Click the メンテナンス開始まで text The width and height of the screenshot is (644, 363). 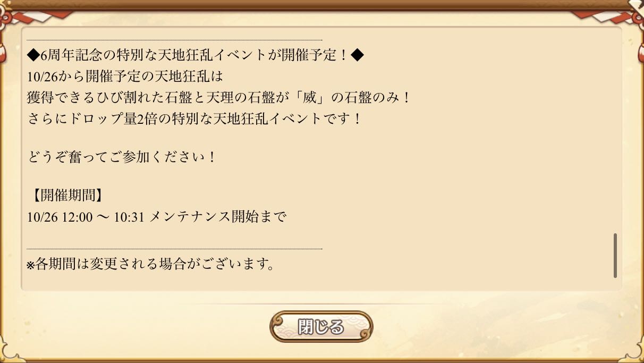[x=218, y=217]
